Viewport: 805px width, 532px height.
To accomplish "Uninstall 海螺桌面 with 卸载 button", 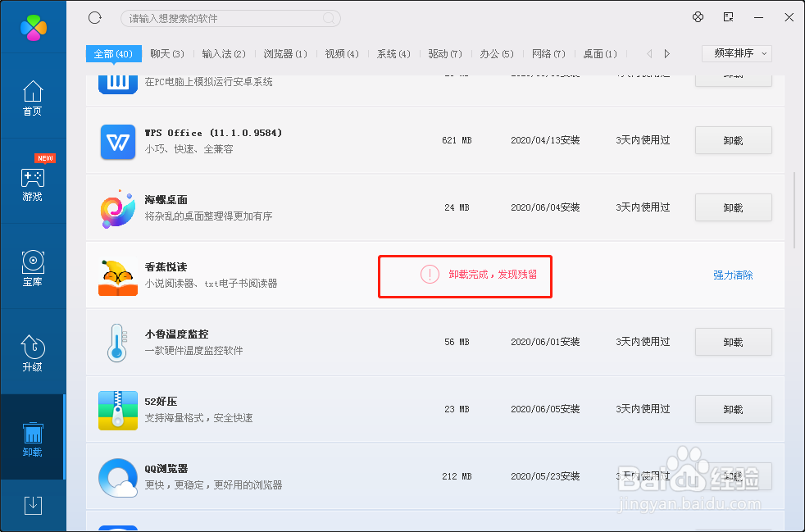I will [734, 207].
